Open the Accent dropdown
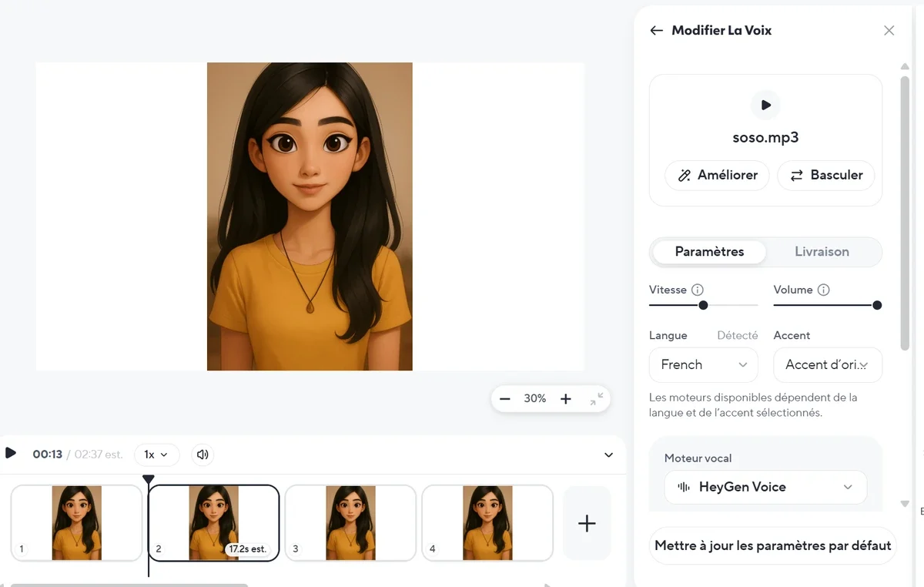Viewport: 924px width, 587px height. [828, 365]
